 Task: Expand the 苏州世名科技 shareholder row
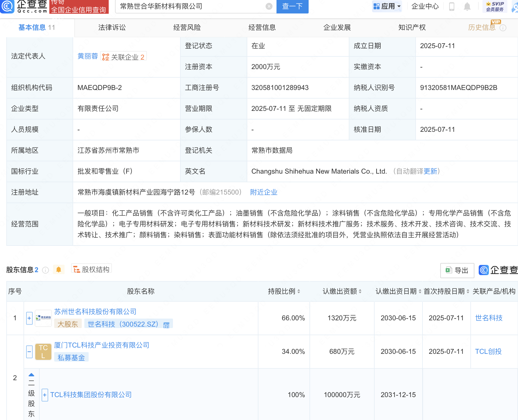tap(29, 318)
